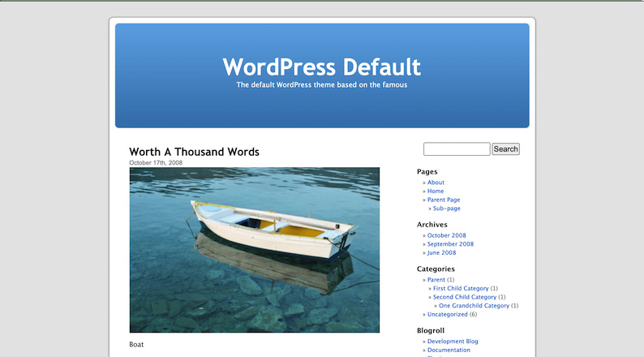Click the Search button
Image resolution: width=644 pixels, height=357 pixels.
coord(505,149)
